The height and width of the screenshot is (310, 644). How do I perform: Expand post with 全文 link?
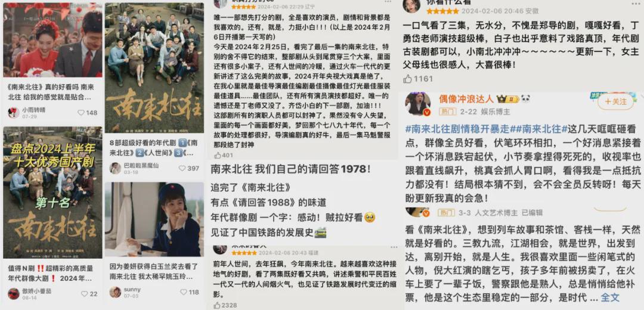610,297
